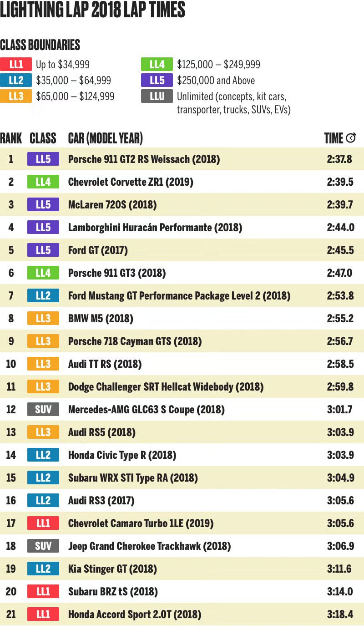The width and height of the screenshot is (364, 630).
Task: Click the green LL4 legend badge
Action: click(x=157, y=64)
